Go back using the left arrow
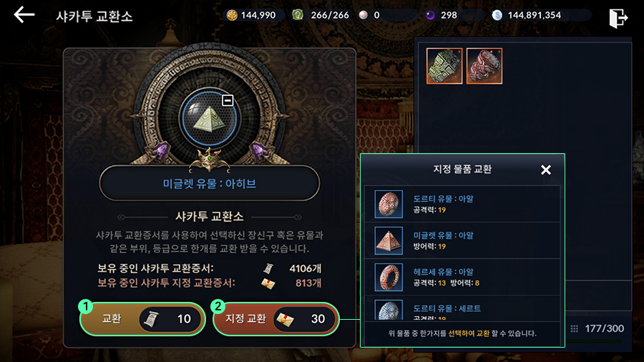The height and width of the screenshot is (362, 644). point(24,15)
